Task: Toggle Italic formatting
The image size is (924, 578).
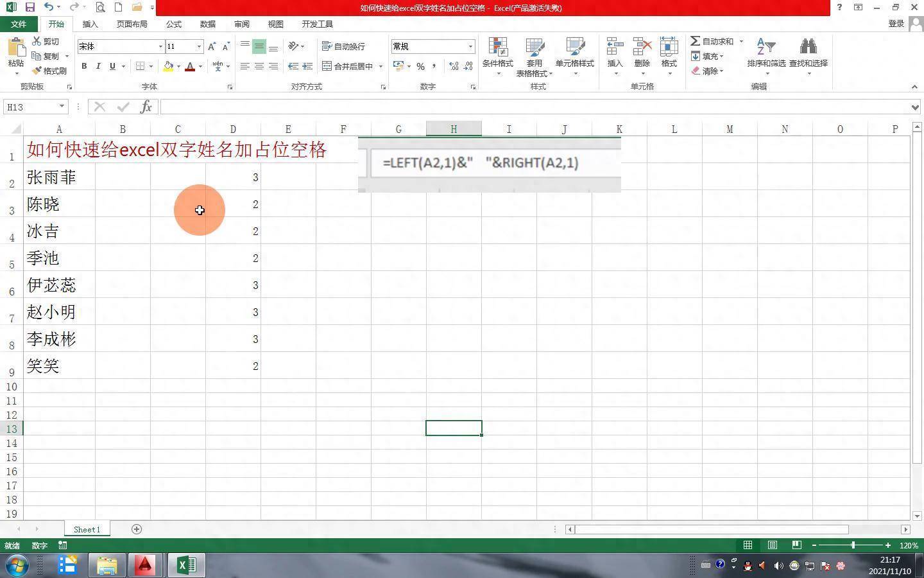Action: tap(98, 66)
